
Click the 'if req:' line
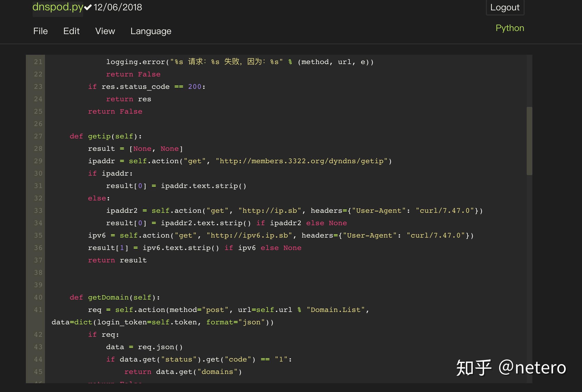point(104,335)
